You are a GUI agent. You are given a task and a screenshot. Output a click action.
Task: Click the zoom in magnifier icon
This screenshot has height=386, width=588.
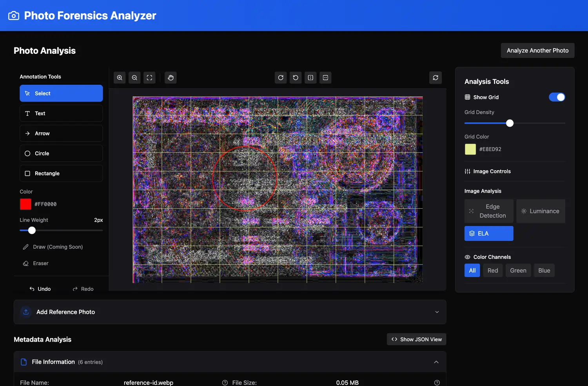pyautogui.click(x=120, y=78)
